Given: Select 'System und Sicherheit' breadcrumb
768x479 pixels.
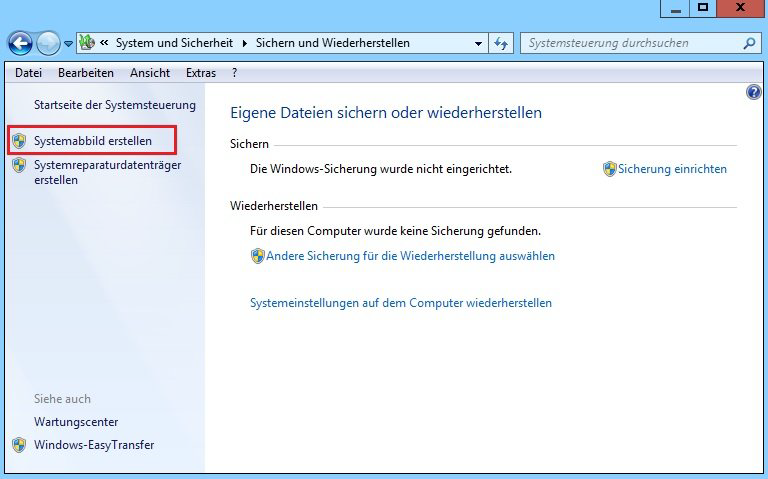Looking at the screenshot, I should tap(174, 43).
